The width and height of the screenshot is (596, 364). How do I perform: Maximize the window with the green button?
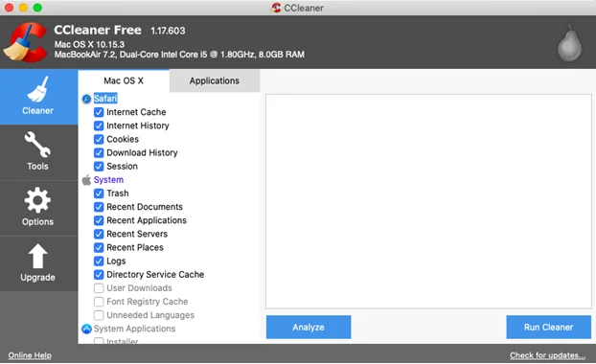37,8
